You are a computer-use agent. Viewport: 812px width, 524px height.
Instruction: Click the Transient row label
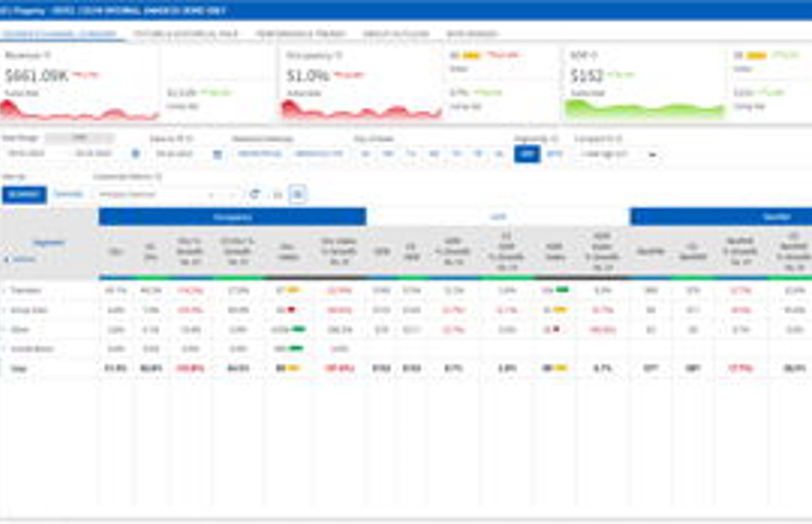(26, 290)
